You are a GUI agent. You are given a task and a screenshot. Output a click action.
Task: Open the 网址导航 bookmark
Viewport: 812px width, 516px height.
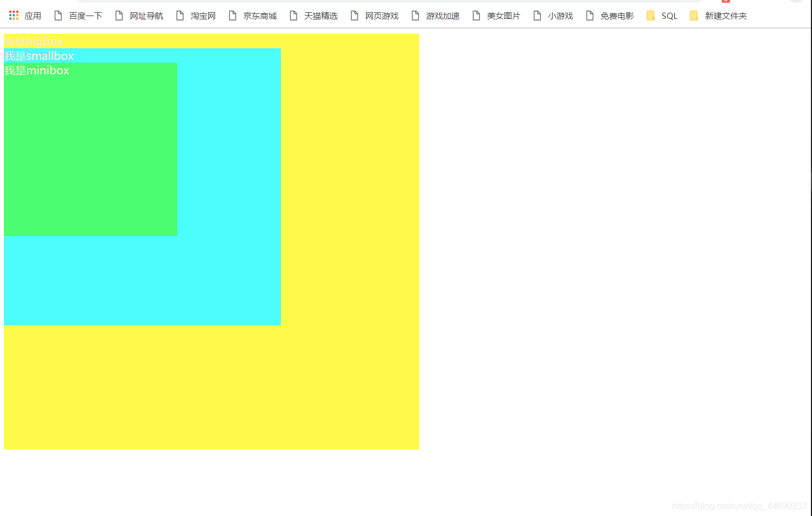[139, 16]
